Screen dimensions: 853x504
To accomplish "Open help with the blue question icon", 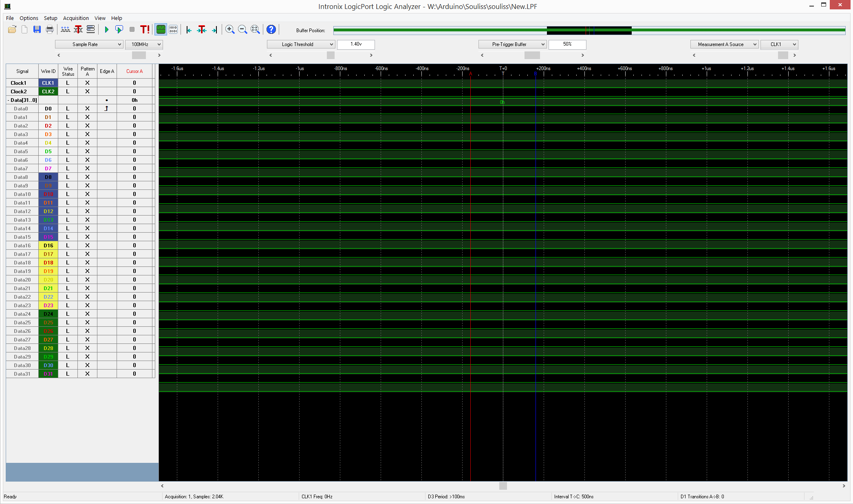I will [x=271, y=29].
